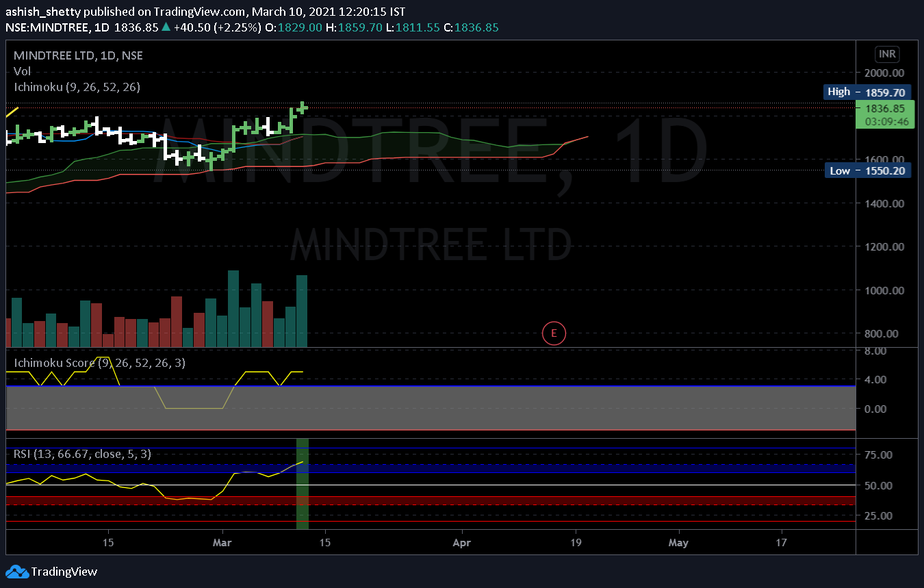Image resolution: width=924 pixels, height=588 pixels.
Task: Click the INR currency badge
Action: pyautogui.click(x=887, y=54)
